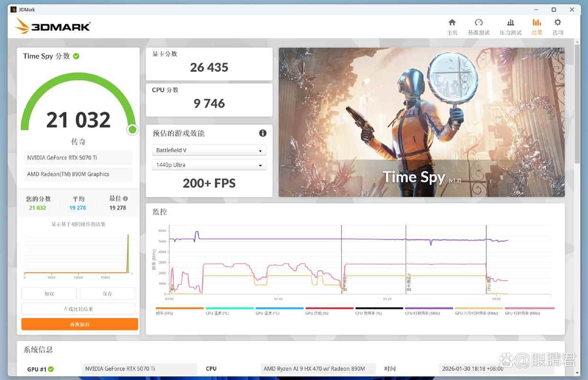
Task: Toggle the CPU 时钟频率 purple legend swatch
Action: (429, 308)
